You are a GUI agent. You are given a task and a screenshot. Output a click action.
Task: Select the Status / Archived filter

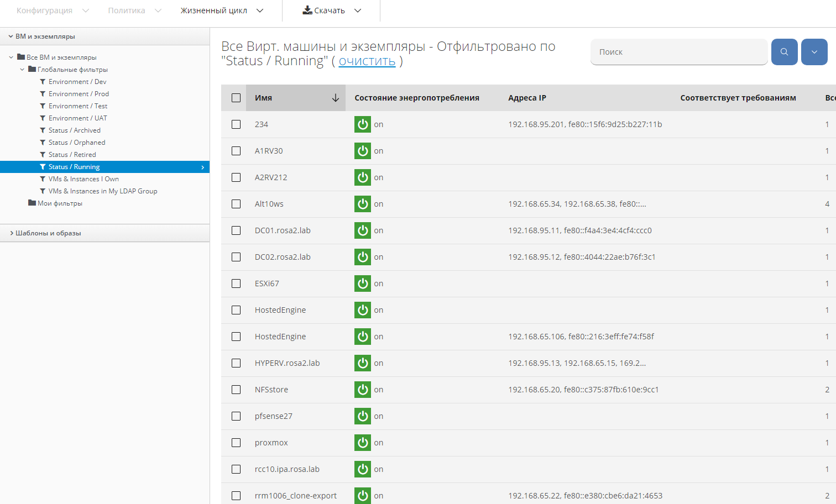[x=74, y=130]
